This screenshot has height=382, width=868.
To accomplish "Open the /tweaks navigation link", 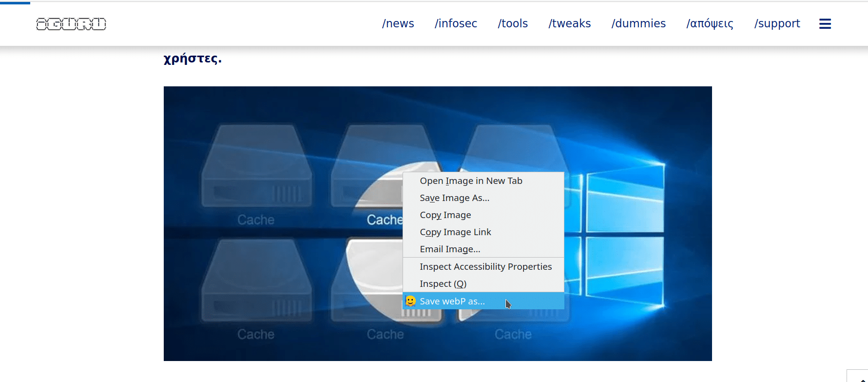I will pos(569,23).
